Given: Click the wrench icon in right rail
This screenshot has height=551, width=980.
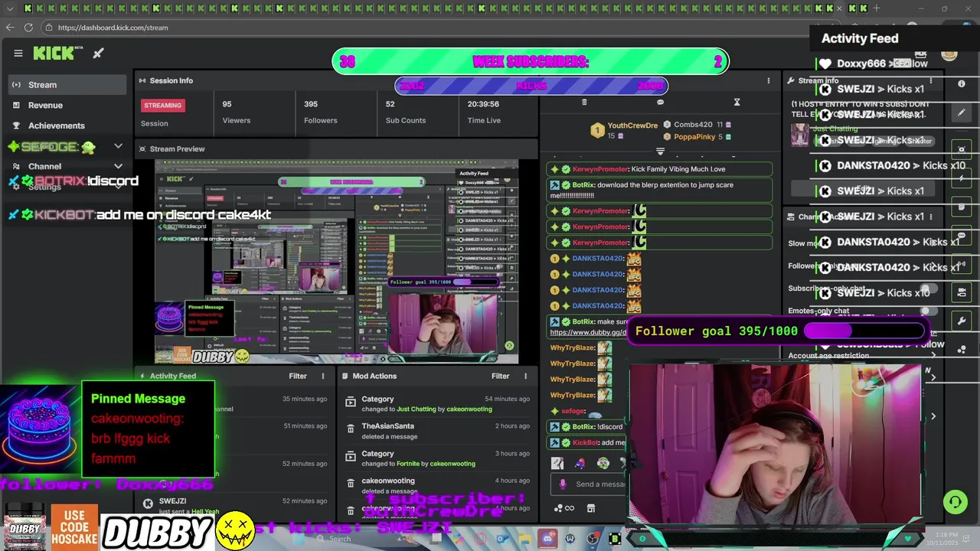Looking at the screenshot, I should tap(962, 321).
